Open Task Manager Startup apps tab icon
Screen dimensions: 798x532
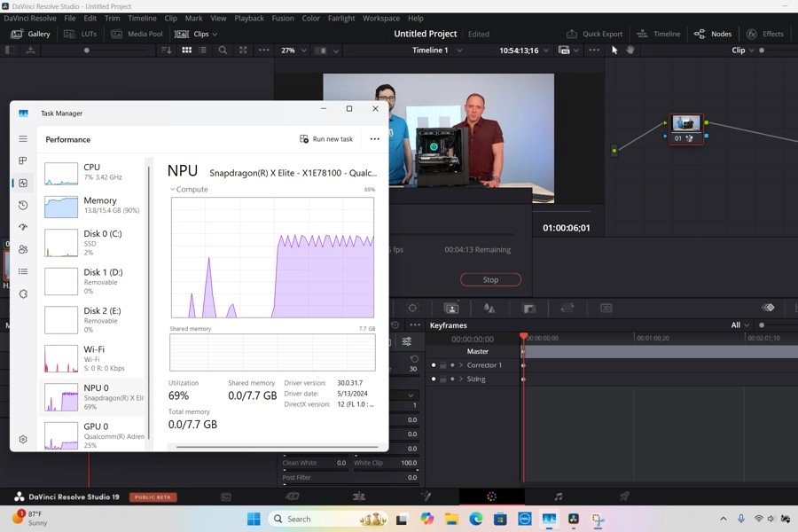click(x=23, y=227)
